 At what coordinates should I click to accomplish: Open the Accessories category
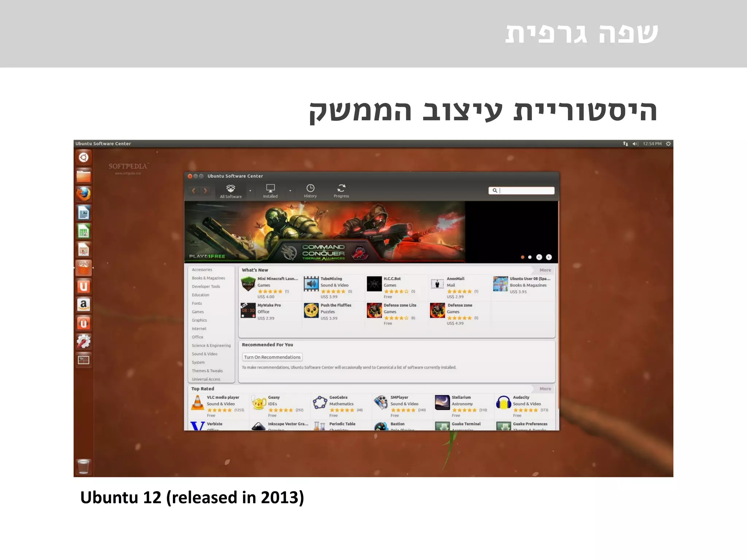202,270
